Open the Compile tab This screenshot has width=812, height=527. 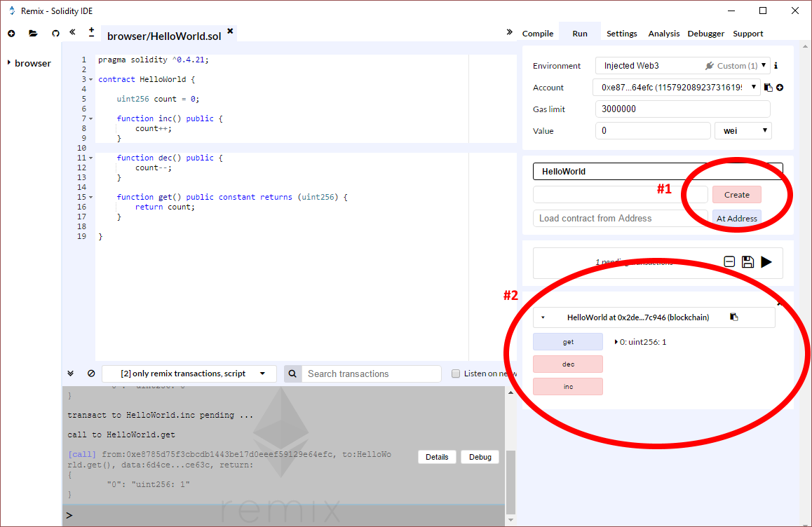pos(538,34)
